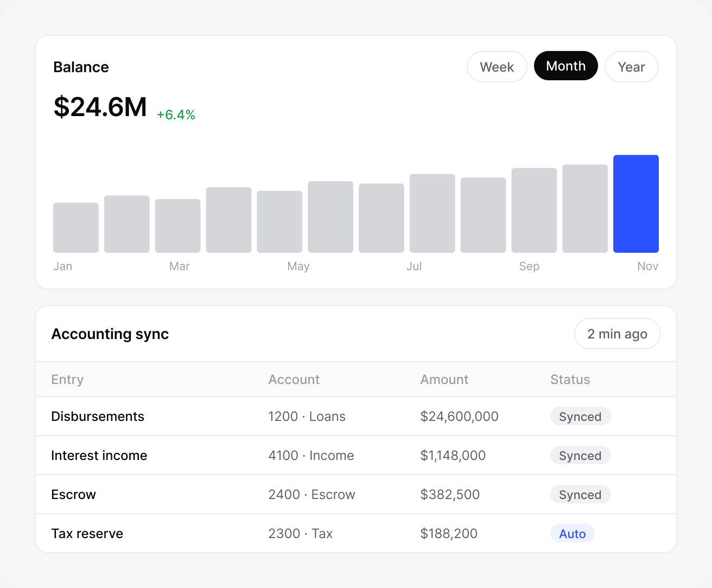The height and width of the screenshot is (588, 712).
Task: Click the 2400 · Escrow account cell
Action: (311, 495)
